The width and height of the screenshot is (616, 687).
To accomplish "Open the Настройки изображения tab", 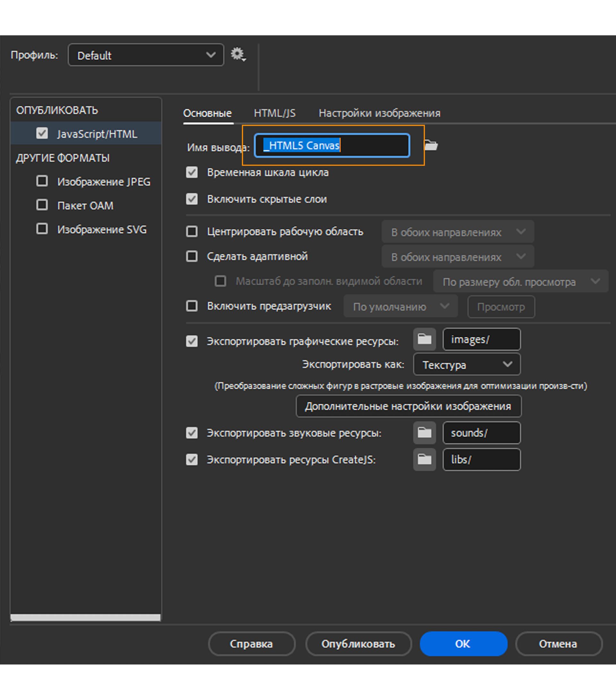I will [x=380, y=113].
